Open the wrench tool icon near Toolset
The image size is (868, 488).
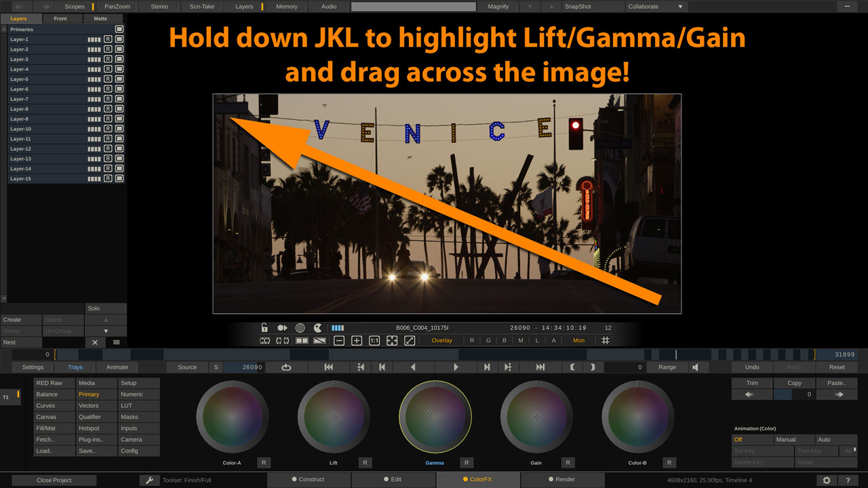click(149, 480)
